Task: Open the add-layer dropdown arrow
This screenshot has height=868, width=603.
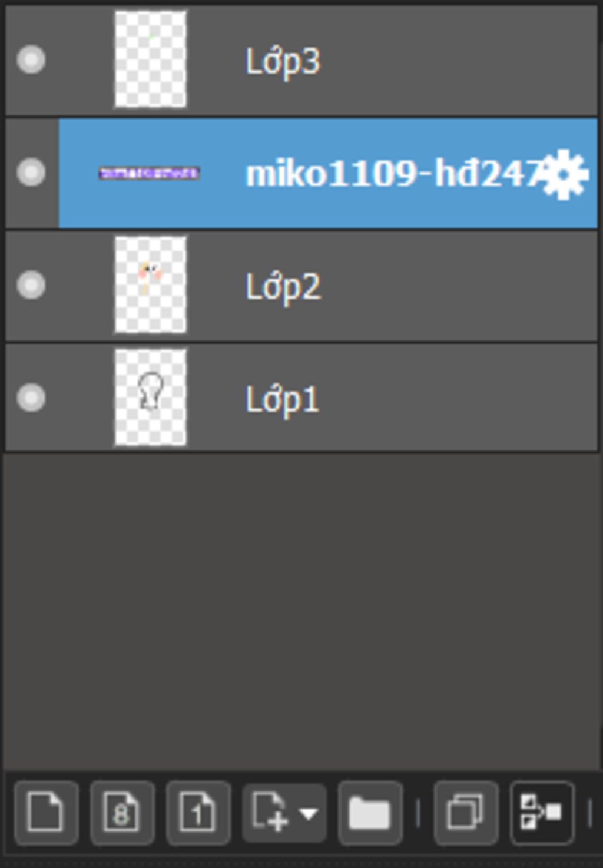Action: tap(309, 813)
